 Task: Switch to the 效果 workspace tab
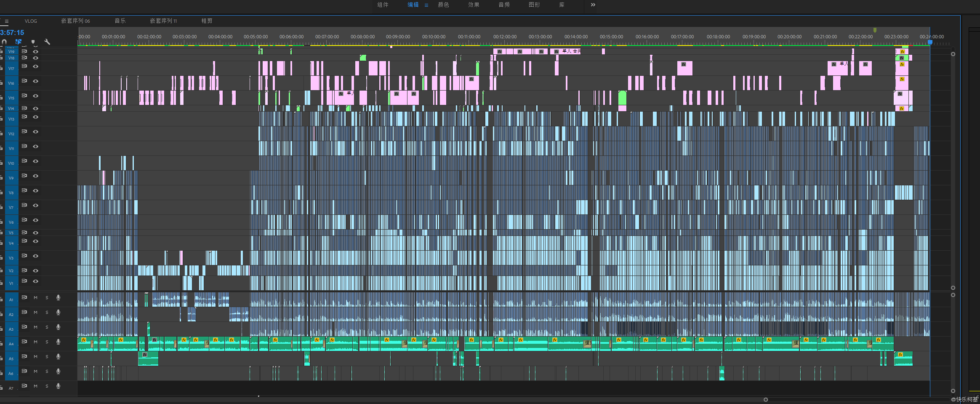474,5
